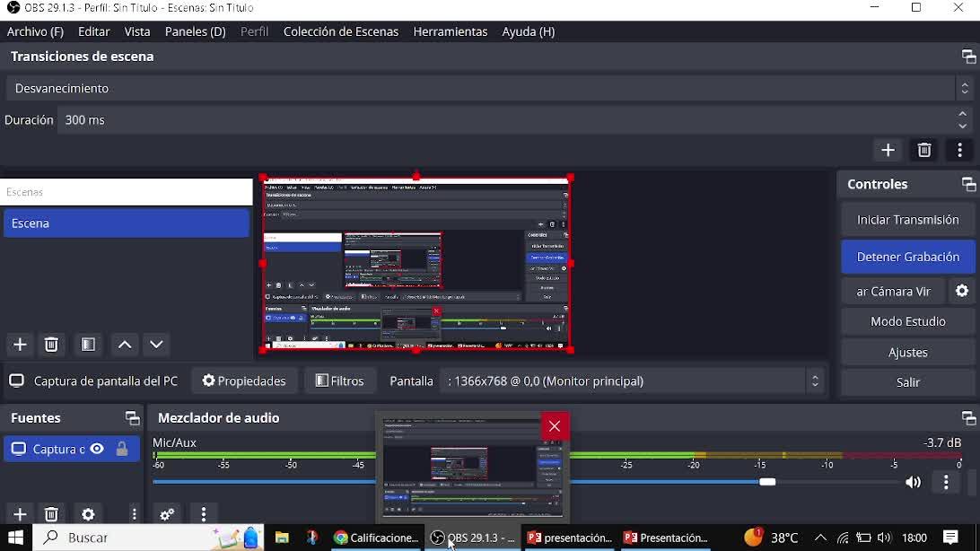Click the Windows Buscar search box
This screenshot has width=980, height=551.
pos(147,538)
